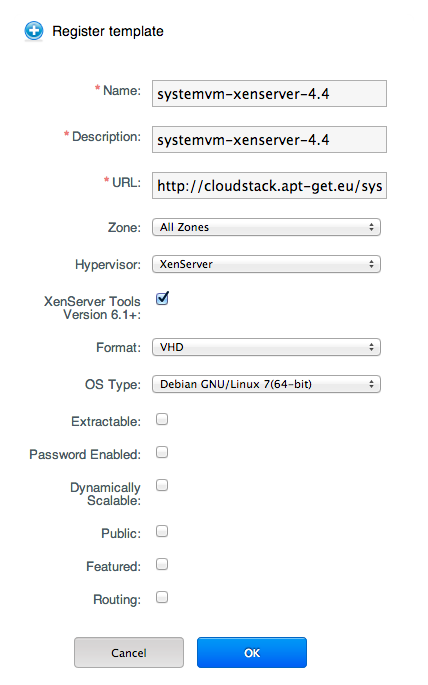Click the OS Type stepper arrows
This screenshot has height=685, width=428.
click(371, 384)
